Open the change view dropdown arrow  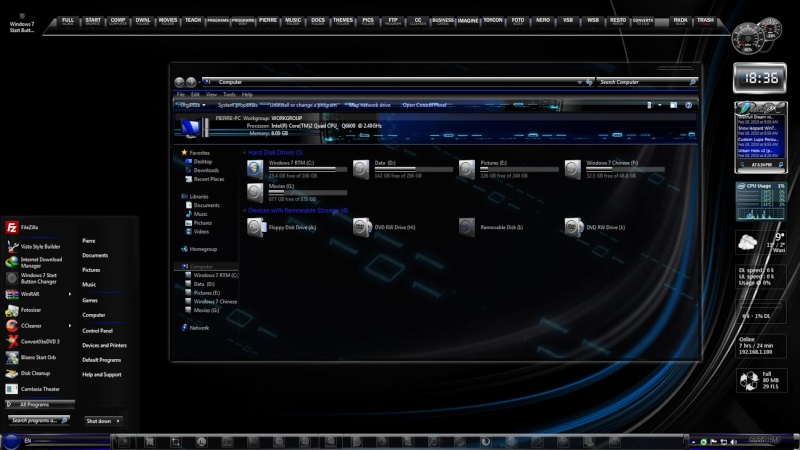pyautogui.click(x=659, y=105)
